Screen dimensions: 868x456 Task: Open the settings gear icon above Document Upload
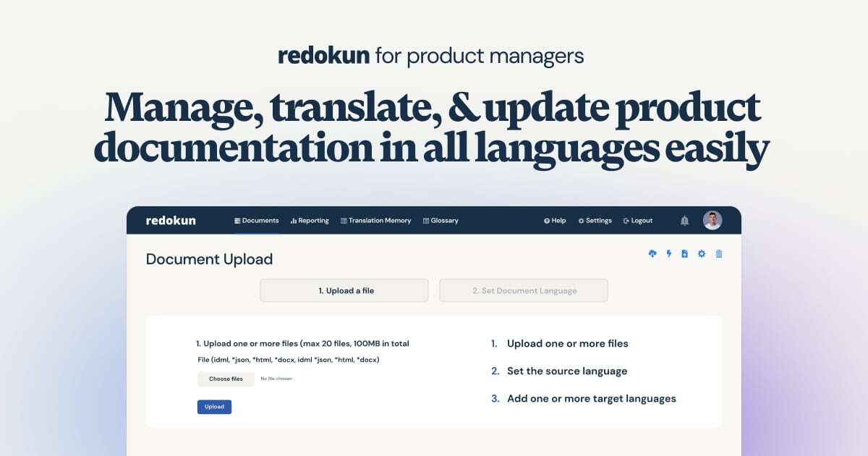point(701,254)
